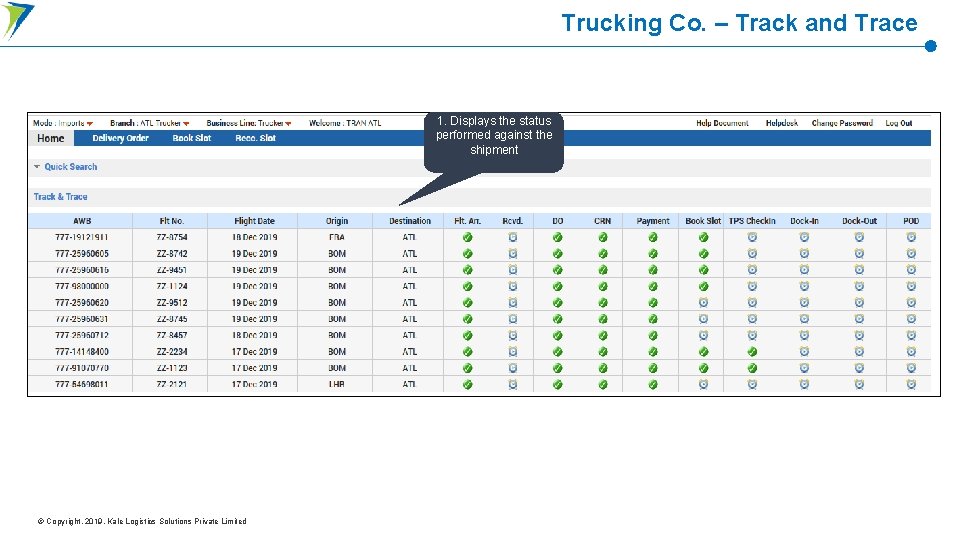Click the Flight Date column header

(255, 221)
